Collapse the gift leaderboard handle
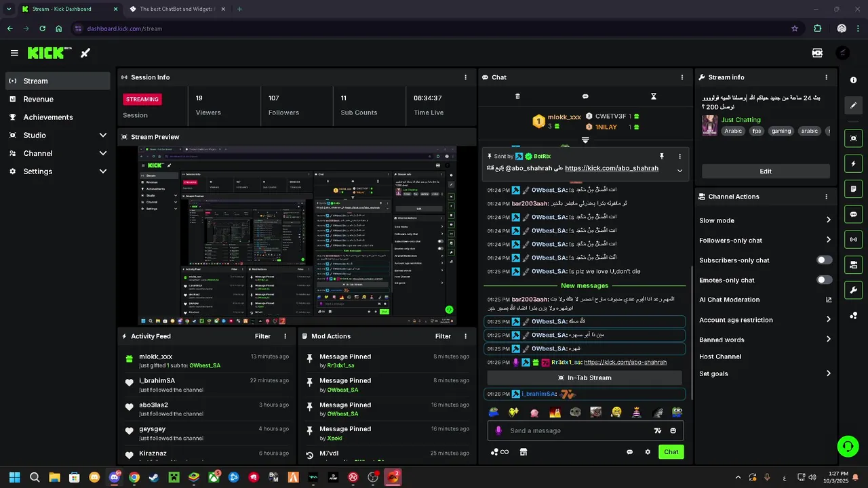This screenshot has height=488, width=868. click(x=585, y=140)
